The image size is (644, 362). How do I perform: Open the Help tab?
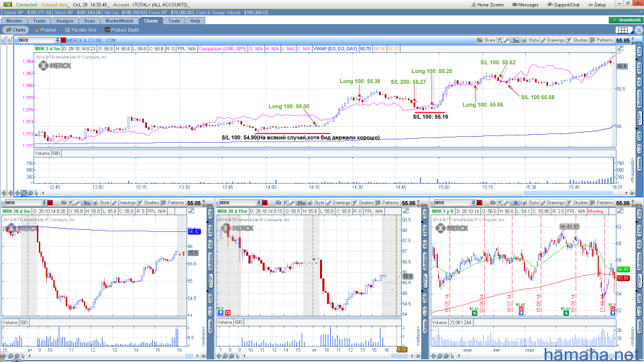(x=195, y=21)
